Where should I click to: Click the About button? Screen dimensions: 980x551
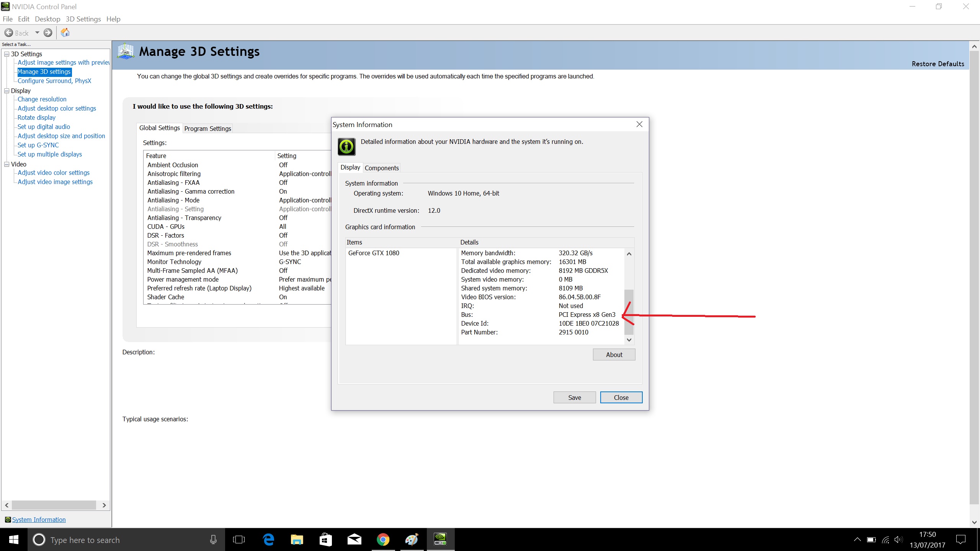[614, 355]
